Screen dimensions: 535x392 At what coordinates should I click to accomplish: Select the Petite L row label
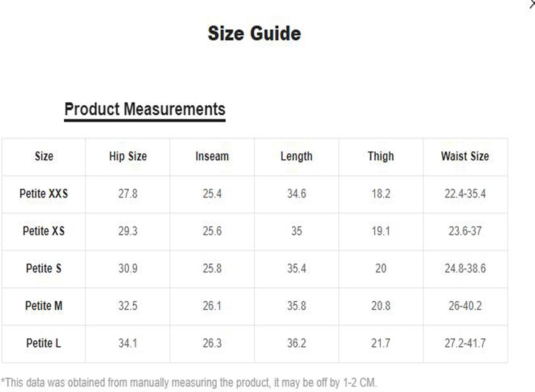click(43, 343)
